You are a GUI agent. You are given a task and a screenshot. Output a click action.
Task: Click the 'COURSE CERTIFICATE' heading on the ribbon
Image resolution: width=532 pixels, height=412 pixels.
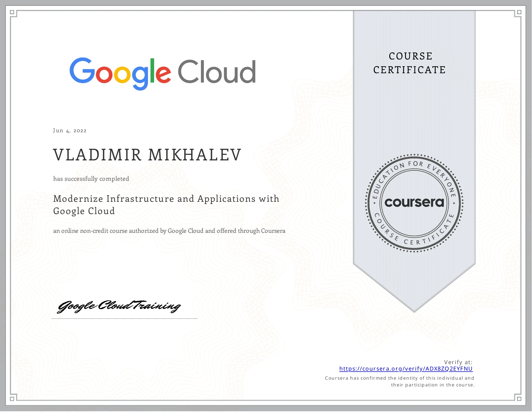410,63
